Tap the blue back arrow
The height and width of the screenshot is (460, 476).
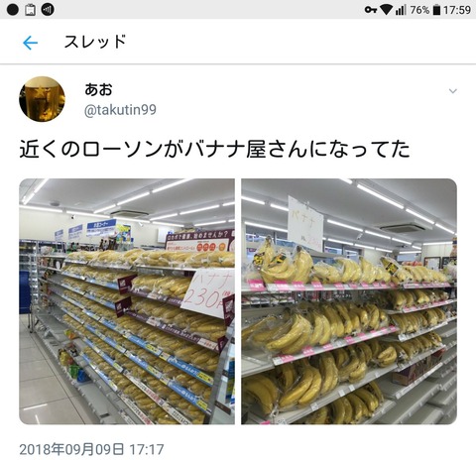tap(30, 43)
